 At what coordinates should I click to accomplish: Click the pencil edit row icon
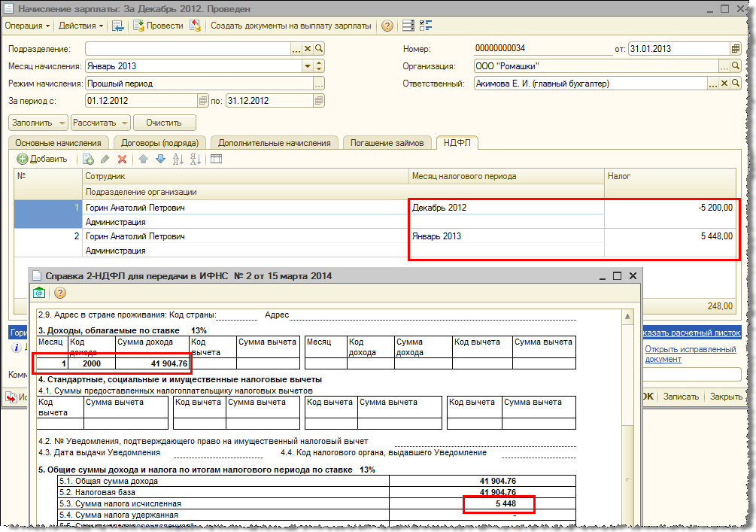click(x=105, y=159)
